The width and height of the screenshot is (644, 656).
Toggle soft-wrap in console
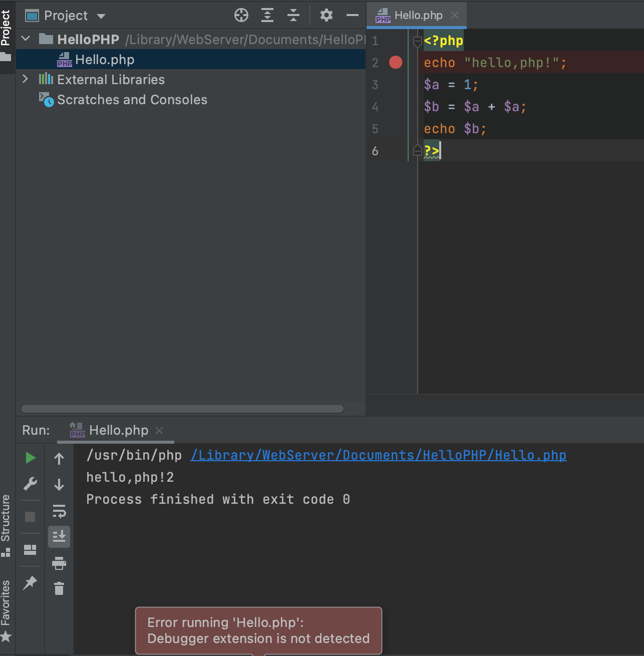click(59, 511)
